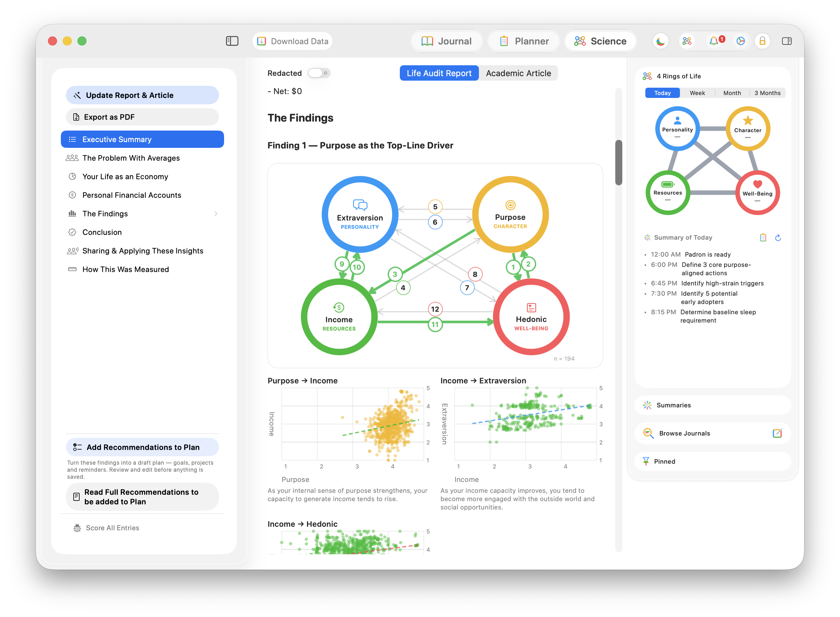Select the Month time range
This screenshot has height=617, width=840.
(732, 93)
